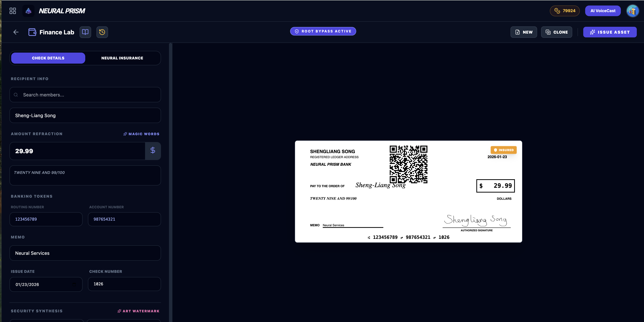Click the Root Bypass Active badge
The height and width of the screenshot is (322, 644).
click(x=323, y=31)
